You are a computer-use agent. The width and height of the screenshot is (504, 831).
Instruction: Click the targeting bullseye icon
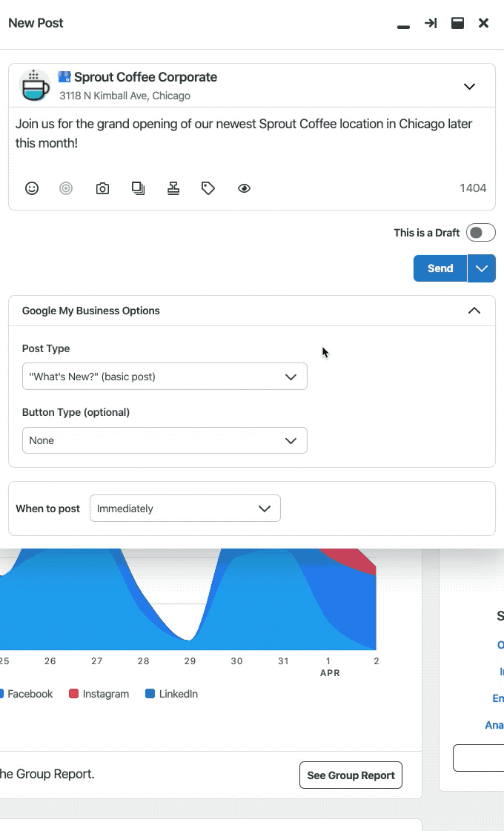pyautogui.click(x=66, y=188)
